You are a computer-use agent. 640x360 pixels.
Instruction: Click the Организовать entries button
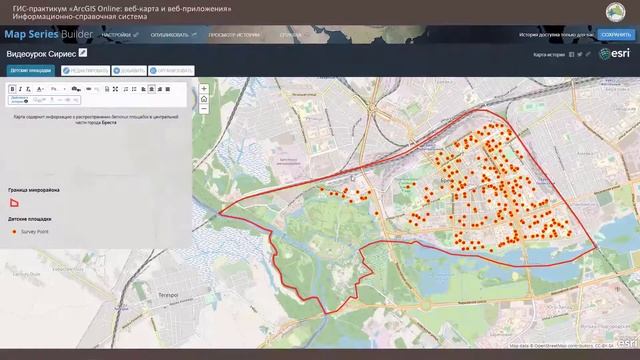click(x=171, y=71)
